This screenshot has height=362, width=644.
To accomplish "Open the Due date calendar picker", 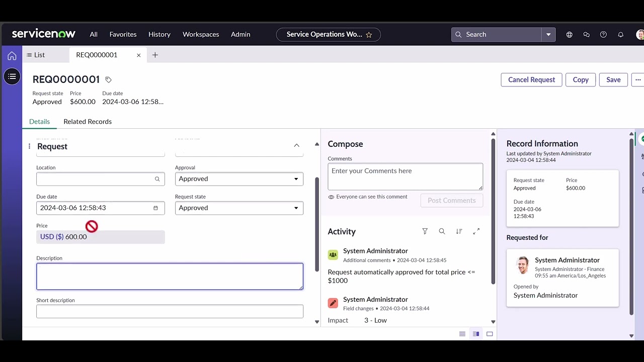I will [155, 208].
